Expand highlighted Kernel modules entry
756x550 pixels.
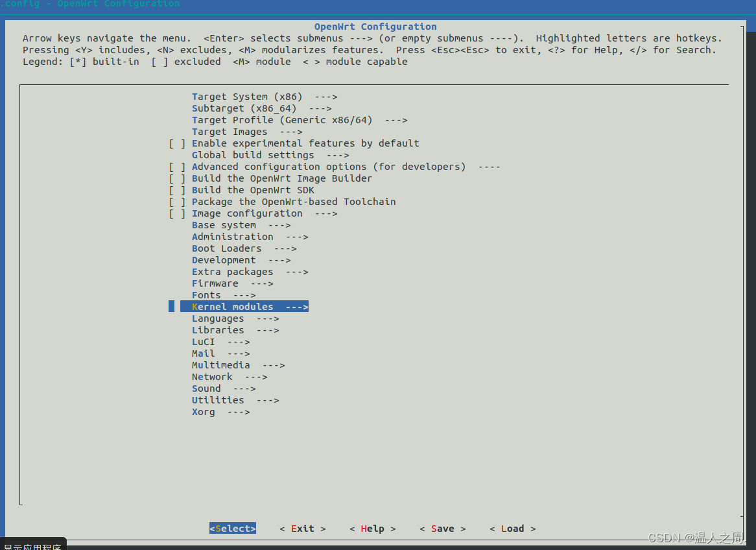pyautogui.click(x=244, y=307)
